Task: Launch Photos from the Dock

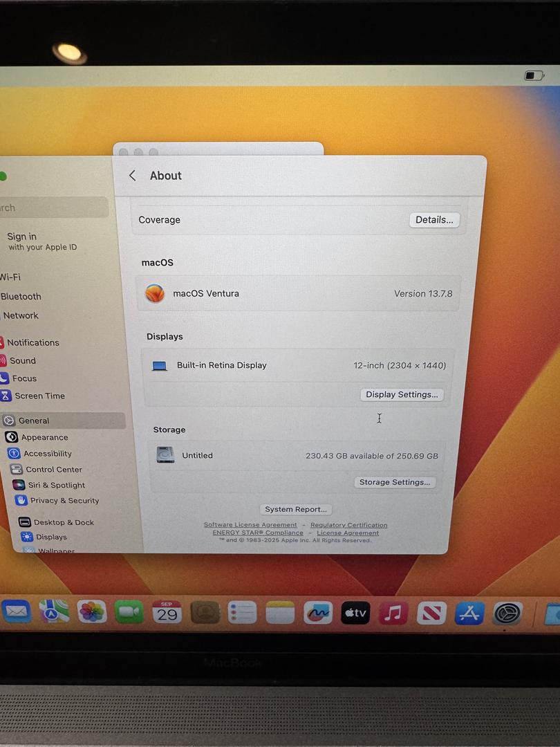Action: click(91, 611)
